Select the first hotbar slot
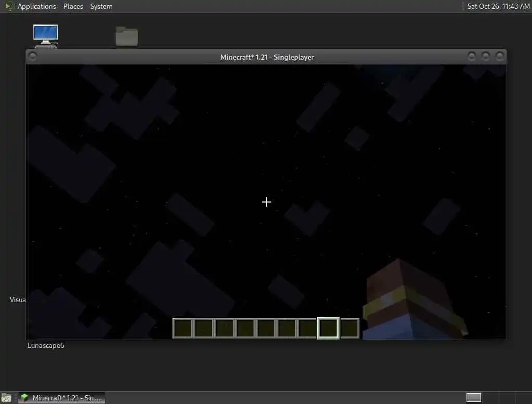 [183, 328]
